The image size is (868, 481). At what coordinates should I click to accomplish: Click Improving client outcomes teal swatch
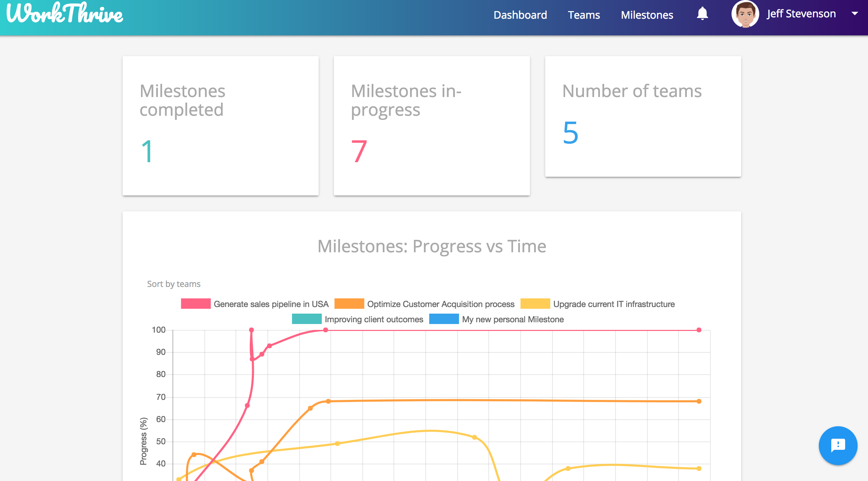307,319
